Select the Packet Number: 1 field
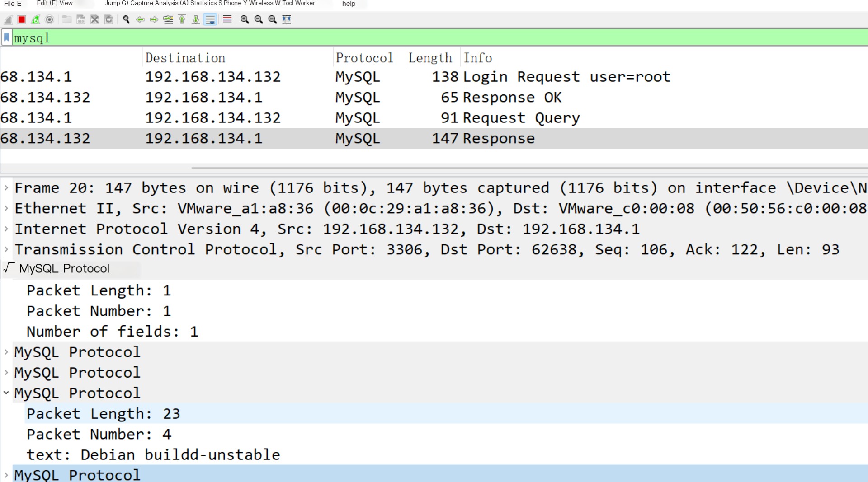Viewport: 868px width, 482px height. 446,311
